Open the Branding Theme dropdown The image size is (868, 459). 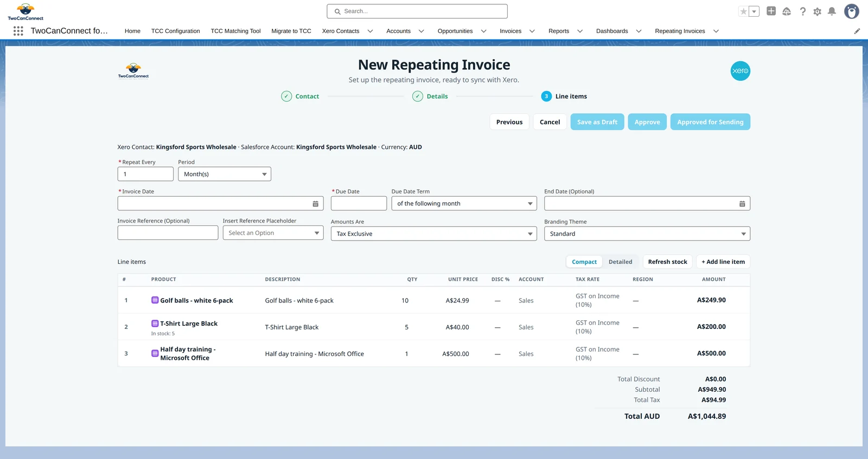[x=647, y=234]
